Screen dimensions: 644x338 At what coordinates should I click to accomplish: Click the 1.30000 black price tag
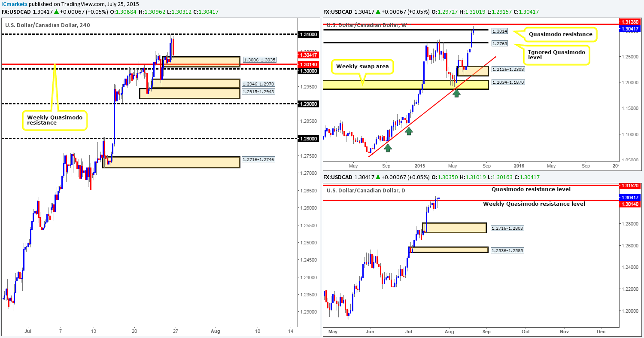pyautogui.click(x=307, y=70)
